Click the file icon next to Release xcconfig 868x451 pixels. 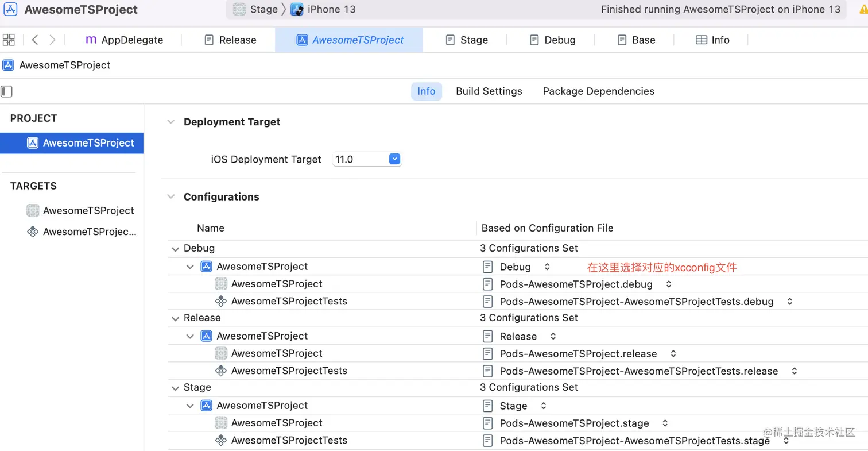(x=488, y=336)
